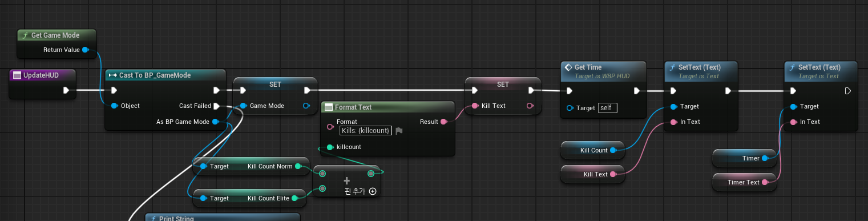
Task: Click Cast To BP_GameMode execution output pin
Action: pyautogui.click(x=216, y=90)
